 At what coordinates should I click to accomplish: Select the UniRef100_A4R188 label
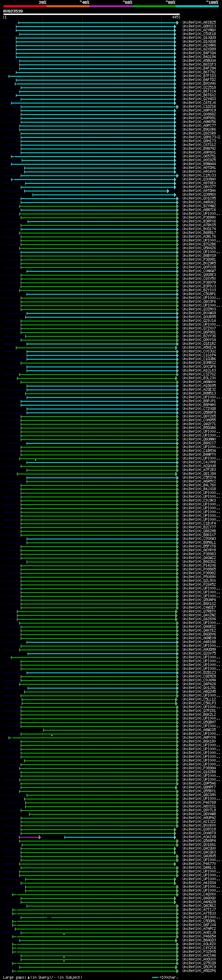pos(199,642)
